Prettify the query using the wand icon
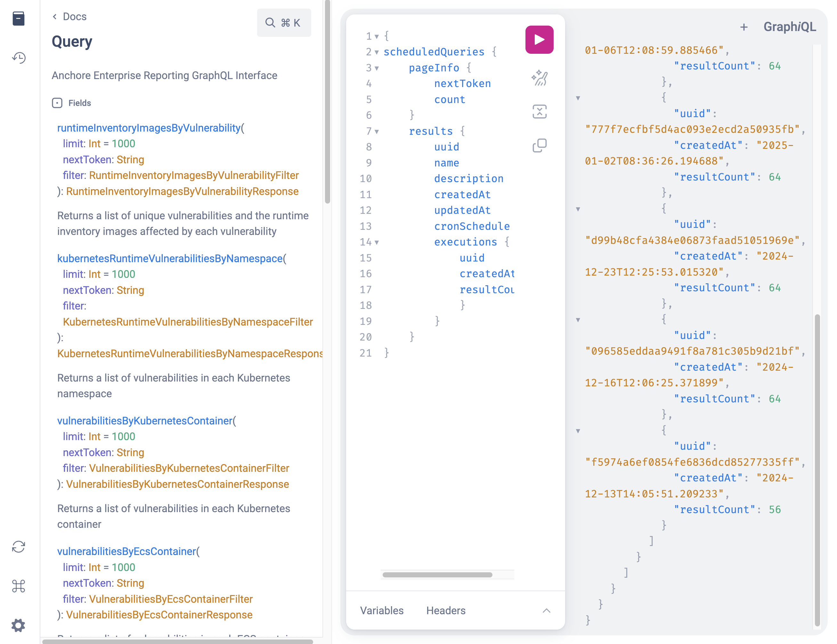This screenshot has width=837, height=644. click(540, 78)
